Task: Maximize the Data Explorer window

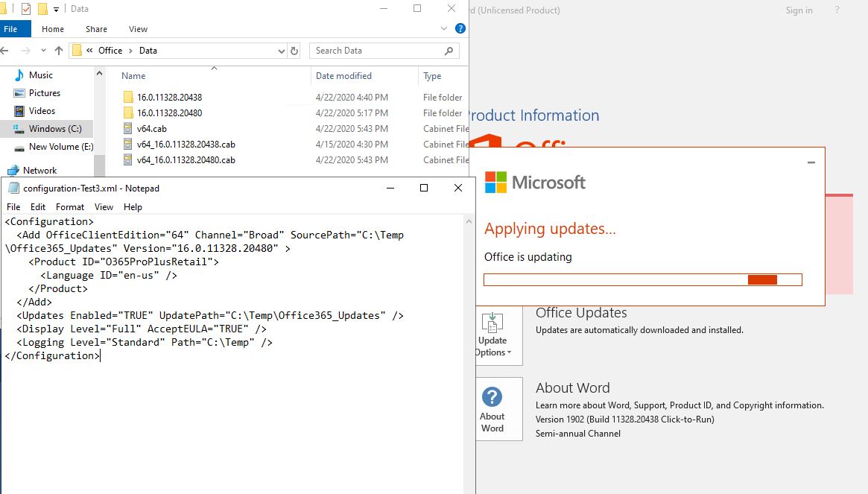Action: click(417, 8)
